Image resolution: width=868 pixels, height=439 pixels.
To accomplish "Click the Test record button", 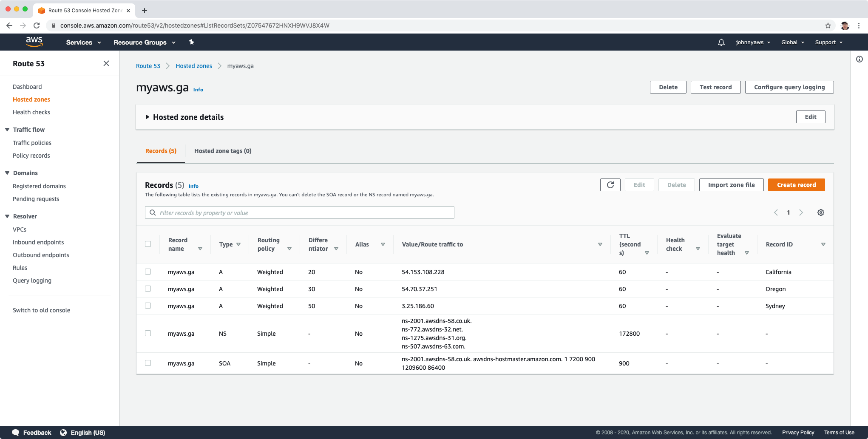I will [x=715, y=87].
